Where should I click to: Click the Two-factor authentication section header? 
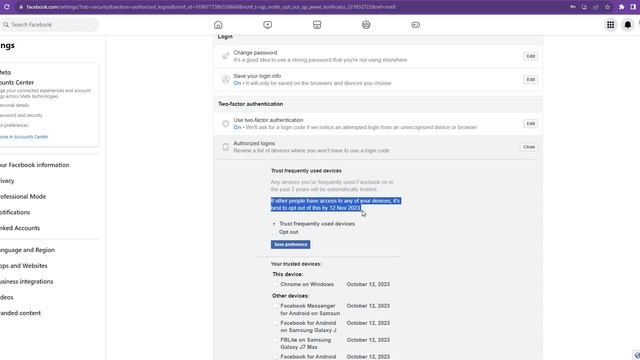coord(251,104)
